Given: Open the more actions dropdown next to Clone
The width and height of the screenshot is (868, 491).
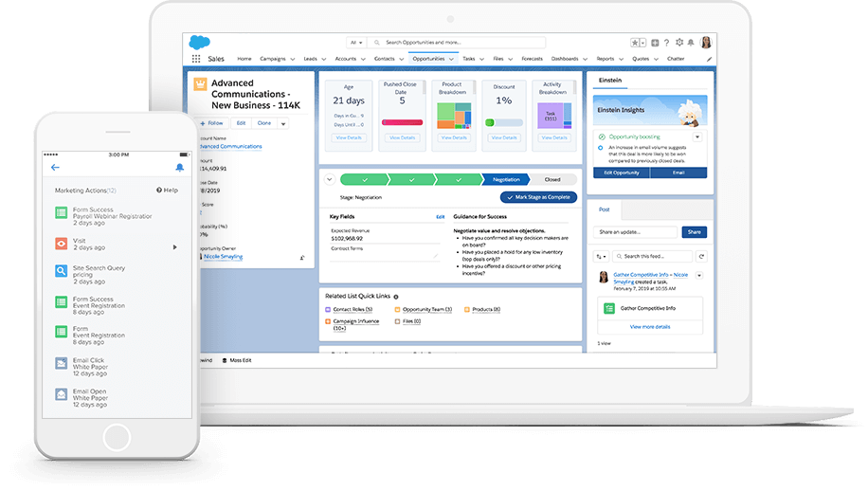Looking at the screenshot, I should [283, 123].
